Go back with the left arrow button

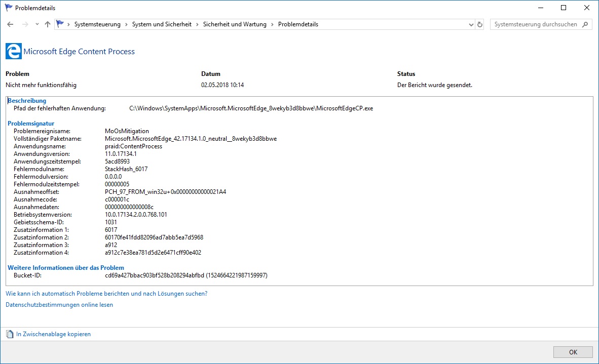click(x=10, y=24)
